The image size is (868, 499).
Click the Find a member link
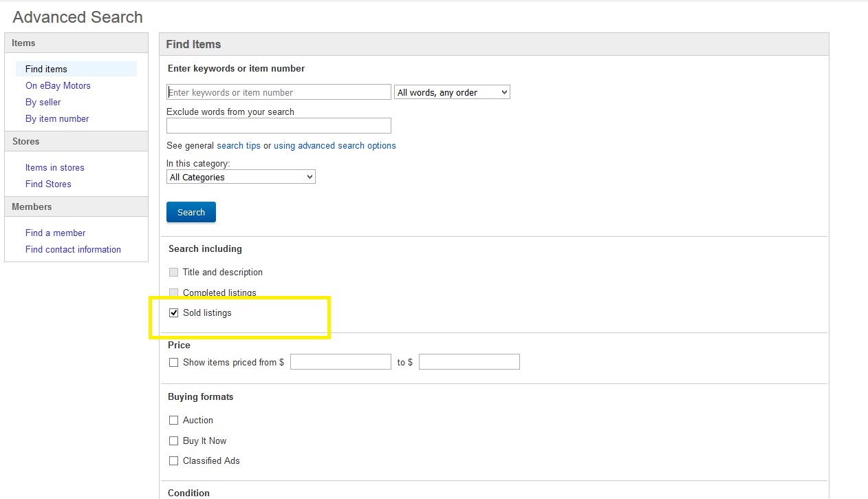[55, 233]
